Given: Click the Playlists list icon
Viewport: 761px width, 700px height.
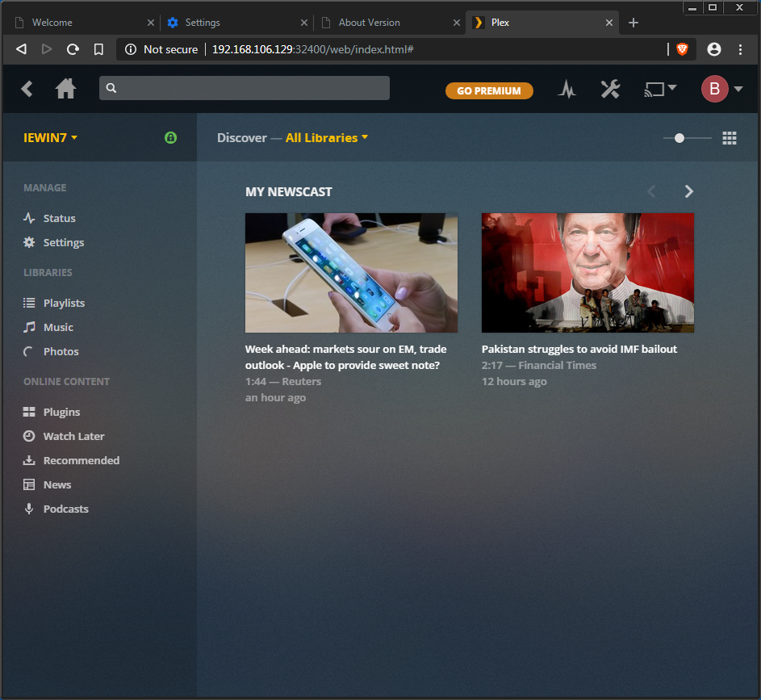Looking at the screenshot, I should (x=29, y=303).
